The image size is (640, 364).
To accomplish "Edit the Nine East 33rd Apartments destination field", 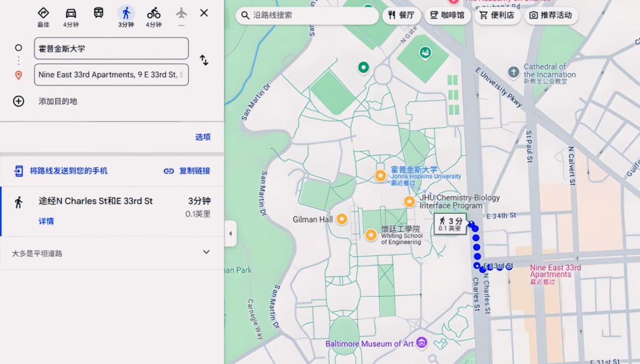I will (x=111, y=75).
